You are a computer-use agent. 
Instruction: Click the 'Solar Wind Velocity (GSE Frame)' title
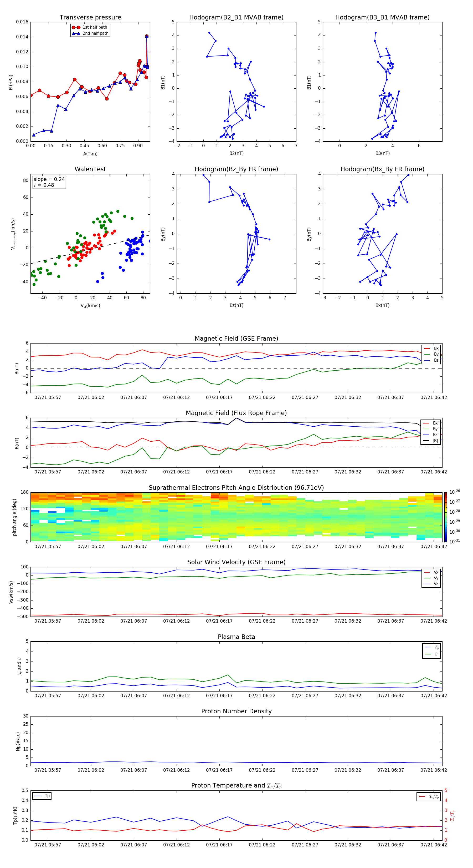pyautogui.click(x=236, y=562)
